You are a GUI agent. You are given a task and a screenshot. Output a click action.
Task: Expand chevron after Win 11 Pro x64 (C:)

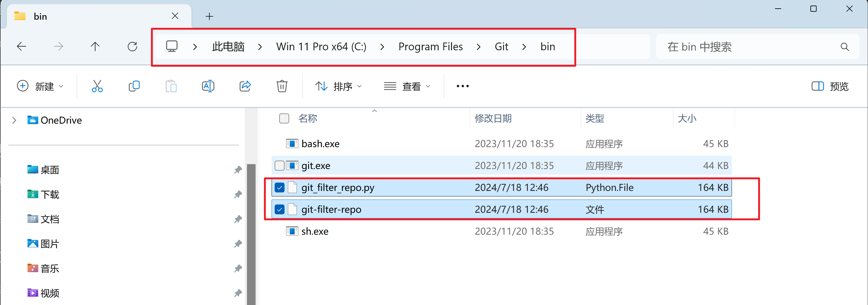tap(382, 47)
